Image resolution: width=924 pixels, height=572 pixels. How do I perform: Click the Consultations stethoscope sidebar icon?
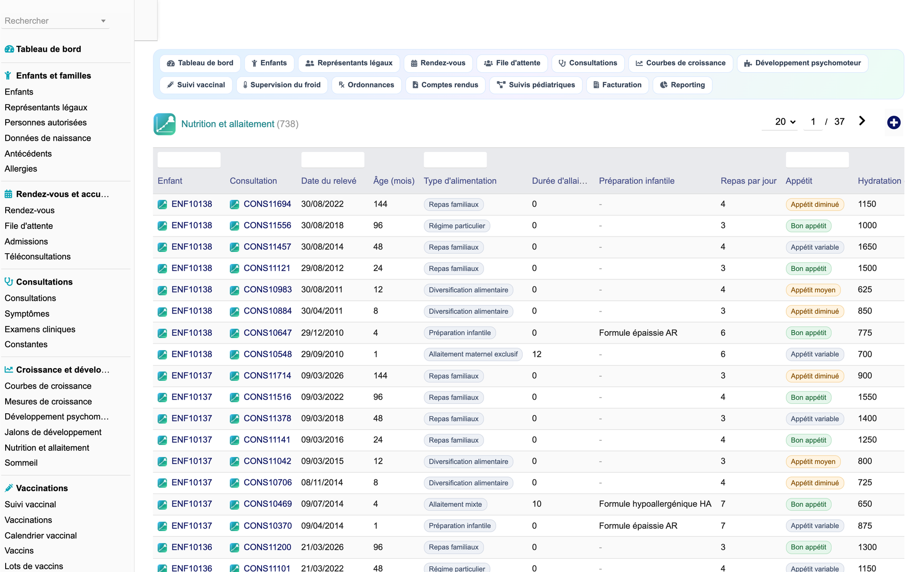coord(9,282)
